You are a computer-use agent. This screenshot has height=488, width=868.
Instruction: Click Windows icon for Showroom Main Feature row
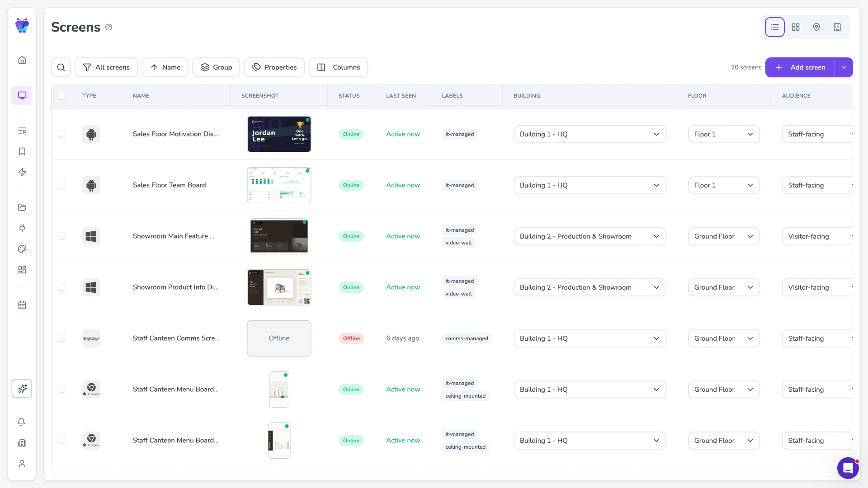(x=91, y=236)
